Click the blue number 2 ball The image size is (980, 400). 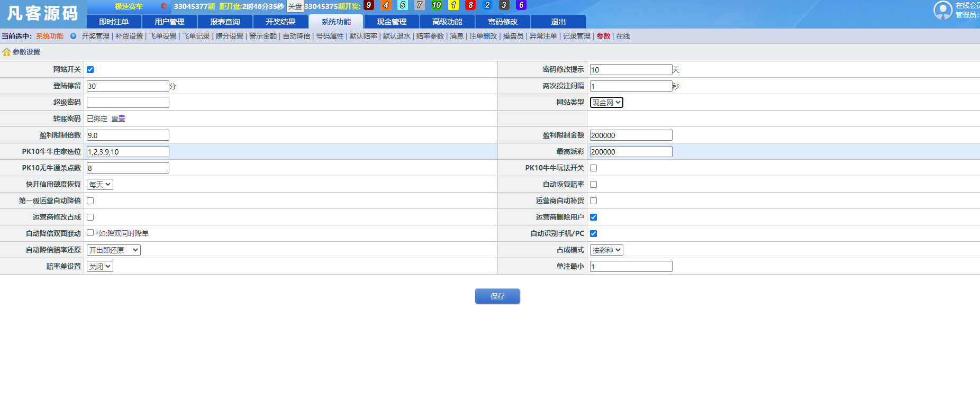tap(487, 5)
